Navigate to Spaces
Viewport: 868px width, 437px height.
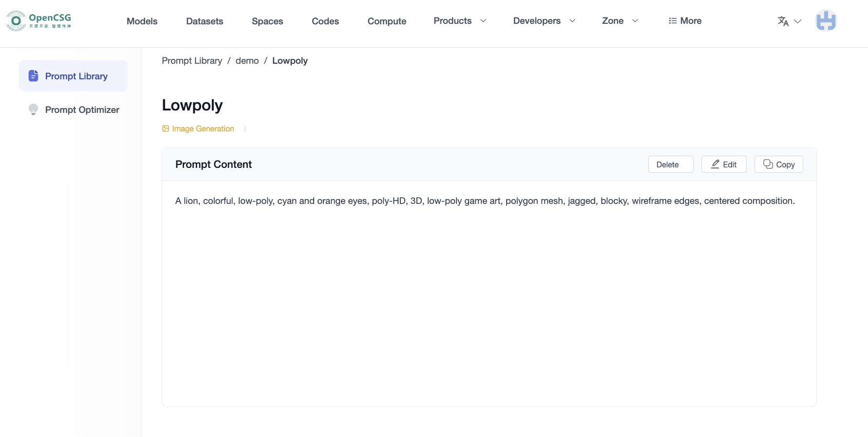coord(267,21)
